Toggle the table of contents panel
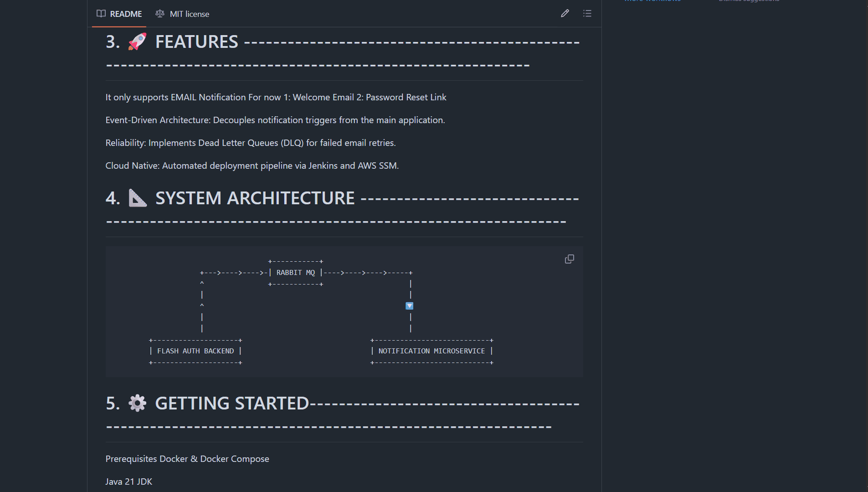868x492 pixels. point(587,14)
